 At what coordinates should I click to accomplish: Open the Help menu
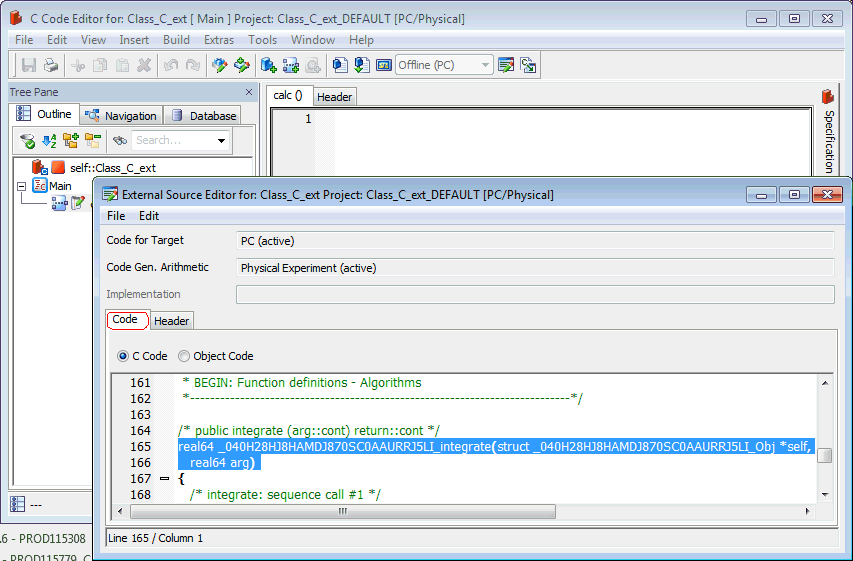point(361,40)
